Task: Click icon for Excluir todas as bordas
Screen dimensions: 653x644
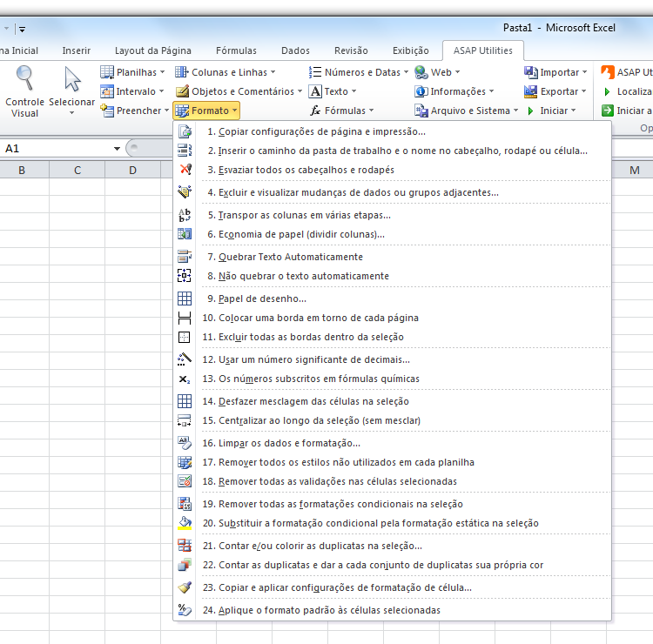Action: 185,337
